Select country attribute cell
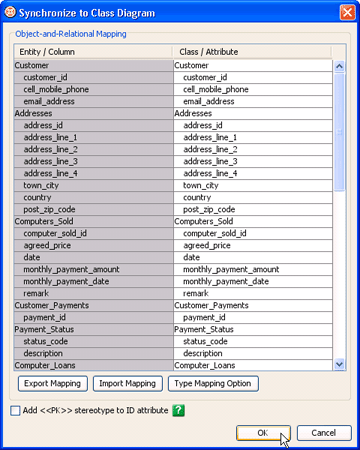360x450 pixels. (x=253, y=197)
